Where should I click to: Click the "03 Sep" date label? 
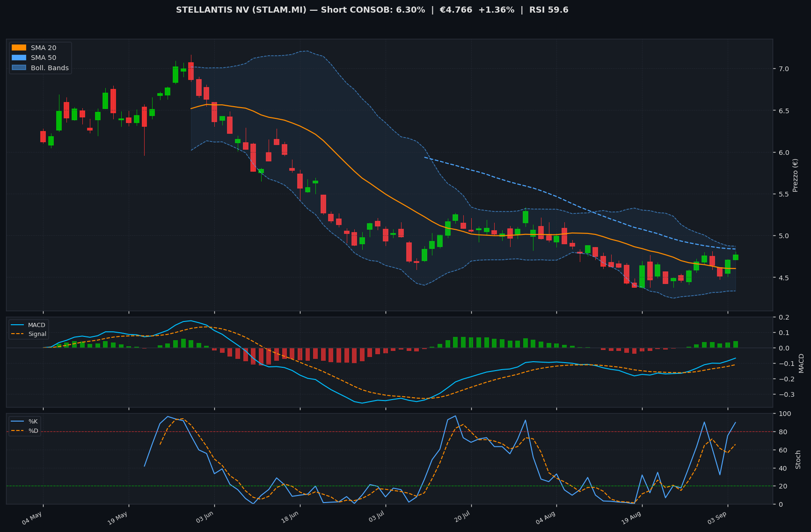click(x=717, y=518)
